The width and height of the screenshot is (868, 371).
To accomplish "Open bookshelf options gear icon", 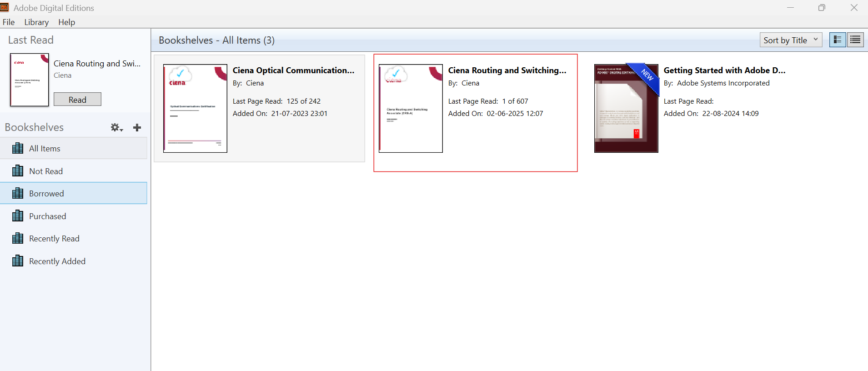I will tap(117, 128).
